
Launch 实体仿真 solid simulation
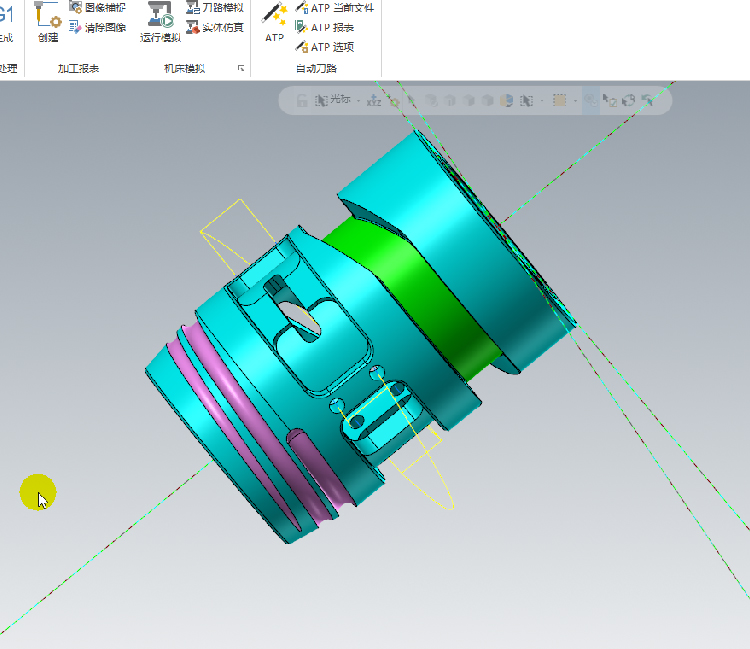click(215, 27)
